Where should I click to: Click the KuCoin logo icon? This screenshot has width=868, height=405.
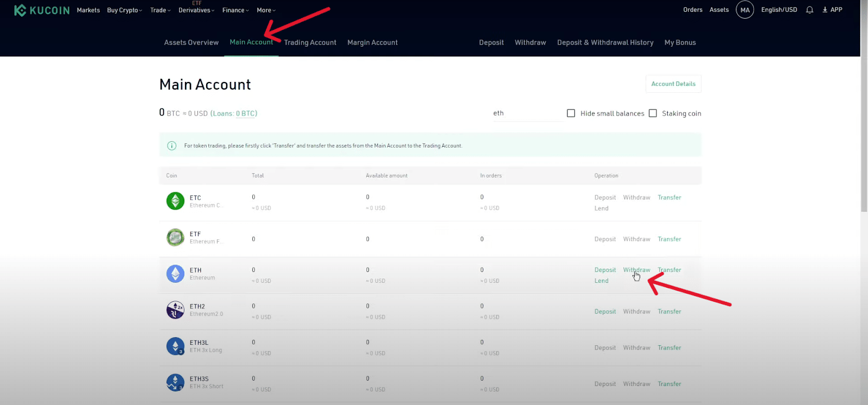[x=20, y=10]
